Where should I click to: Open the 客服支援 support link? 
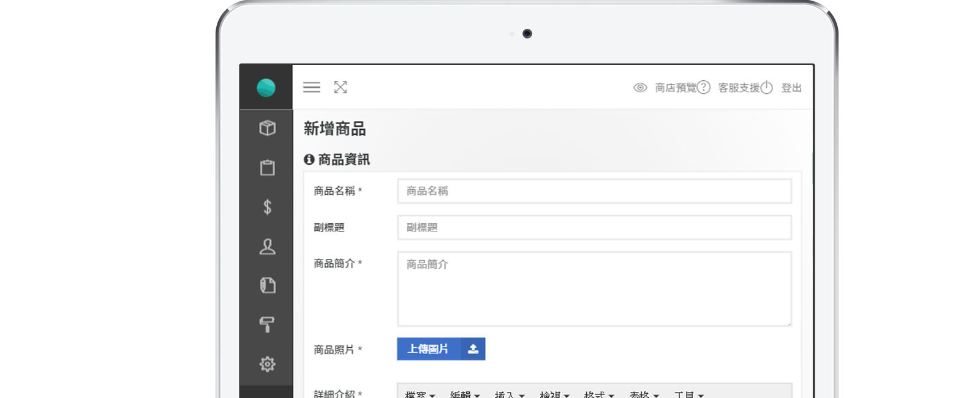[x=739, y=88]
